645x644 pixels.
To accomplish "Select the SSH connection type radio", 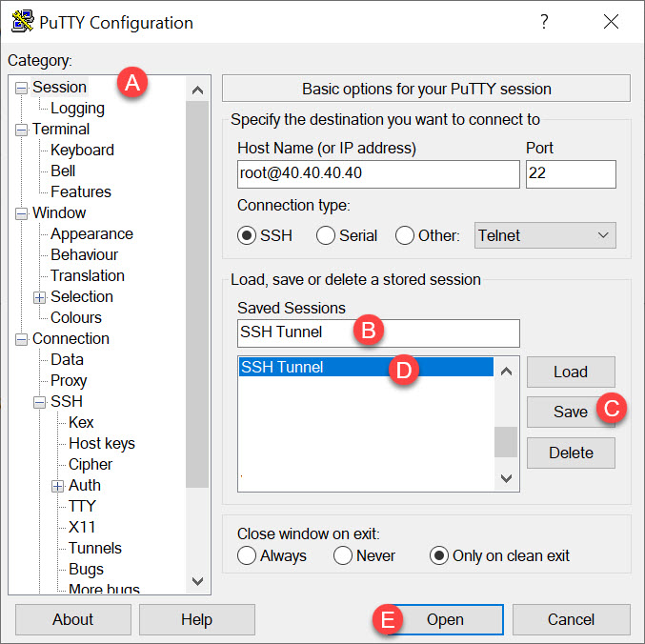I will pyautogui.click(x=247, y=235).
